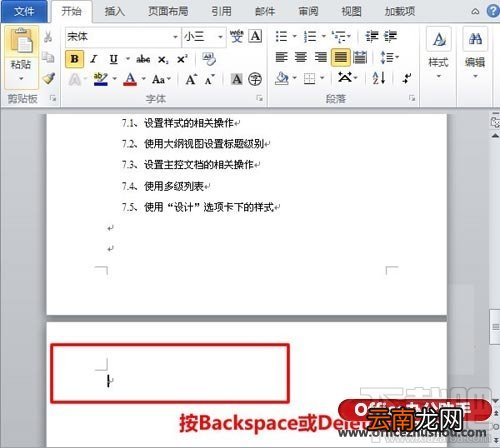Viewport: 500px width, 448px height.
Task: Toggle Subscript formatting
Action: 163,60
